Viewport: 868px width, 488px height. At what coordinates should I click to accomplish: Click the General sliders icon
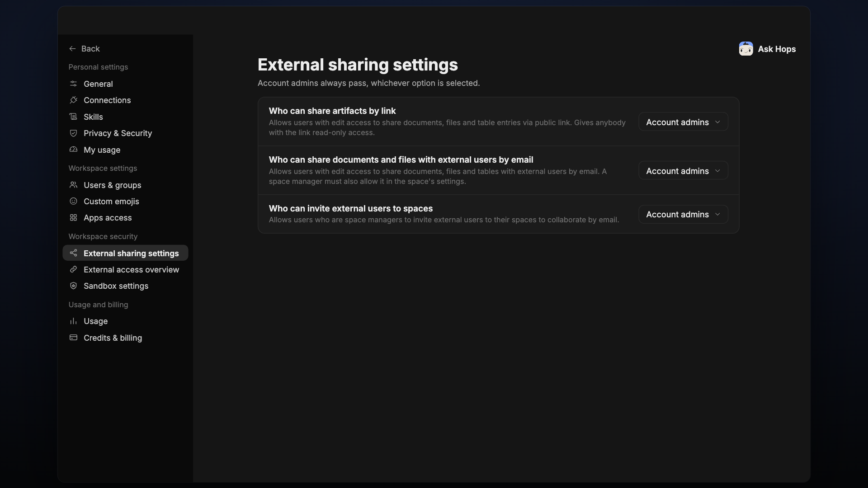tap(73, 84)
